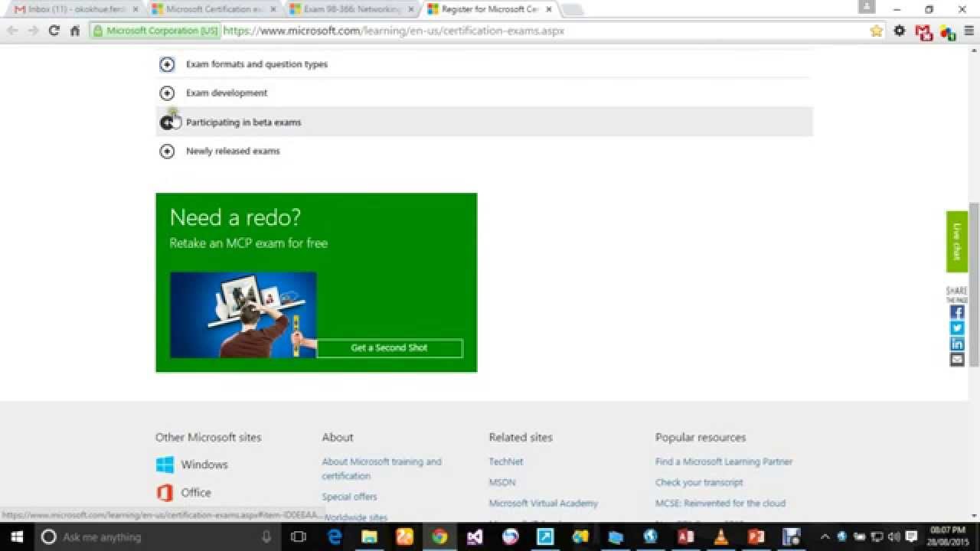Image resolution: width=980 pixels, height=551 pixels.
Task: Open Check your transcript link
Action: (699, 482)
